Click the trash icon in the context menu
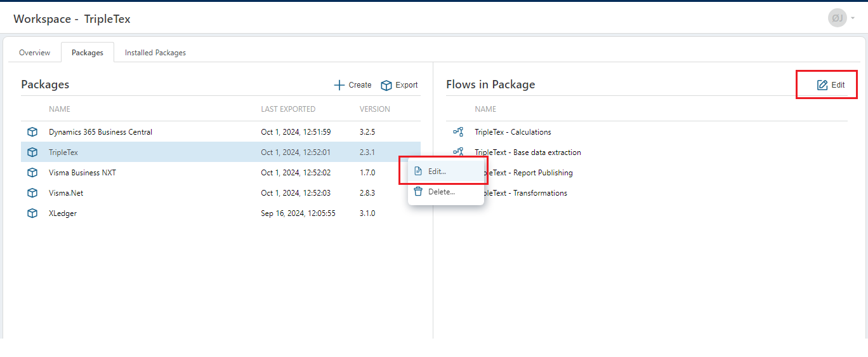The image size is (868, 357). coord(418,192)
